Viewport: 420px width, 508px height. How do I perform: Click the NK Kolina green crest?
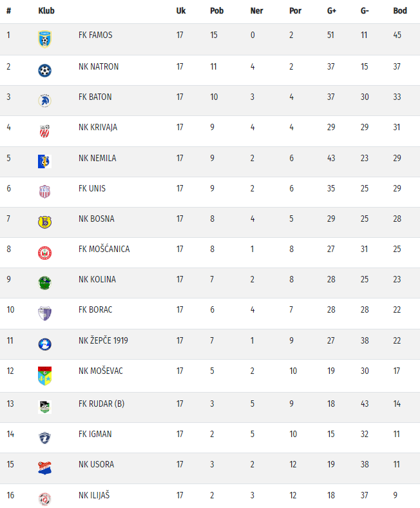point(44,282)
